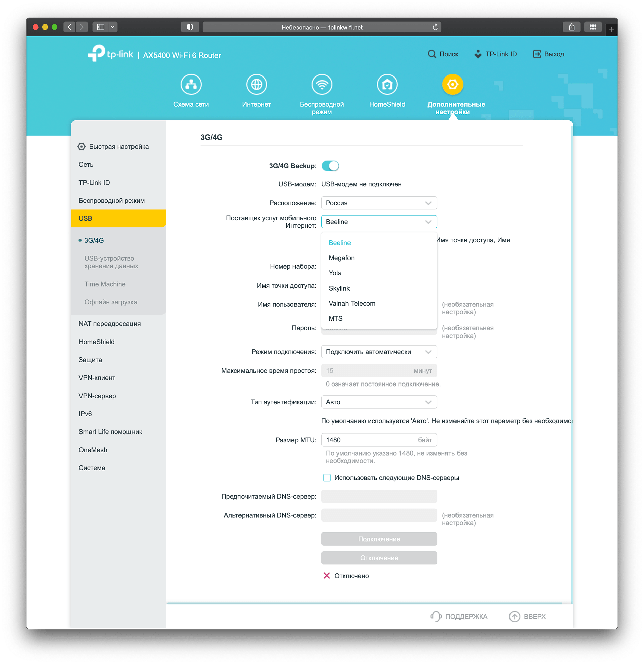Open TP-Link ID sidebar section
The width and height of the screenshot is (644, 664).
tap(118, 183)
